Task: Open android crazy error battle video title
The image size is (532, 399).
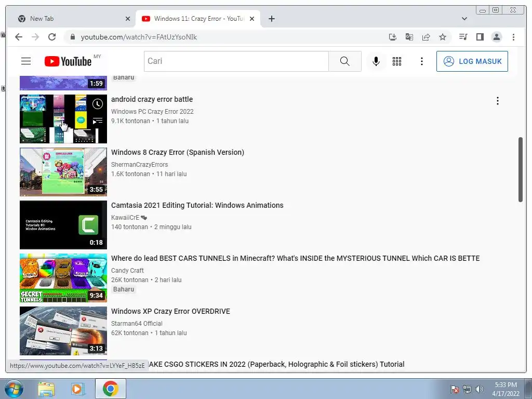Action: pos(152,99)
